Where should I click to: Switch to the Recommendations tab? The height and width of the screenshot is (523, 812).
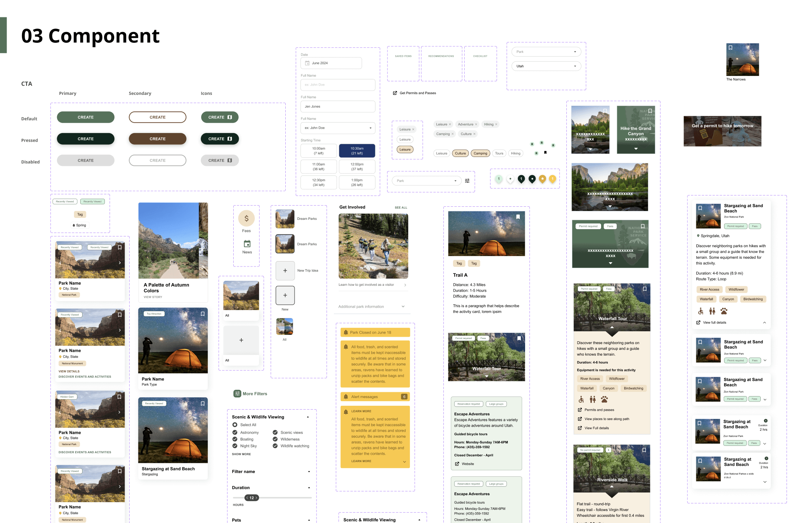441,56
